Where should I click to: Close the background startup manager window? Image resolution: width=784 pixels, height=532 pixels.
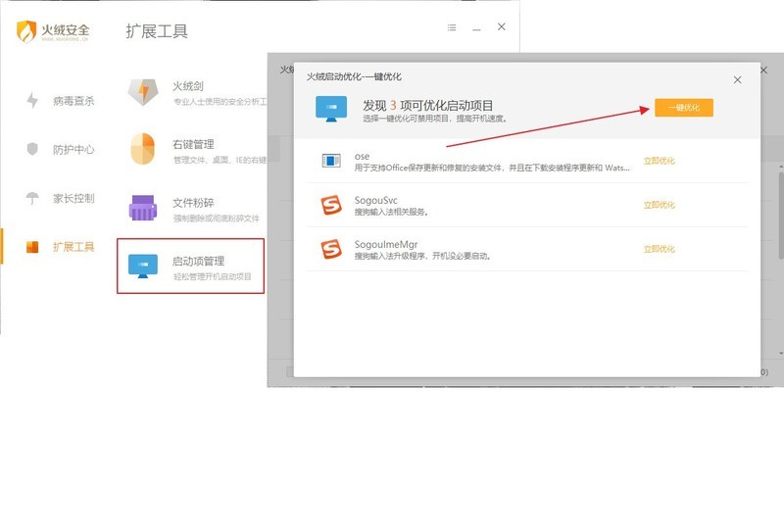[x=764, y=70]
